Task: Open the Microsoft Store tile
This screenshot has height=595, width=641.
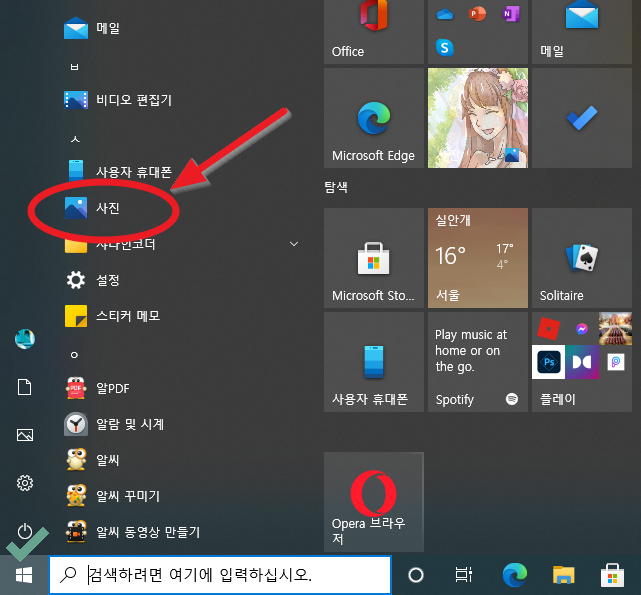Action: pyautogui.click(x=374, y=258)
